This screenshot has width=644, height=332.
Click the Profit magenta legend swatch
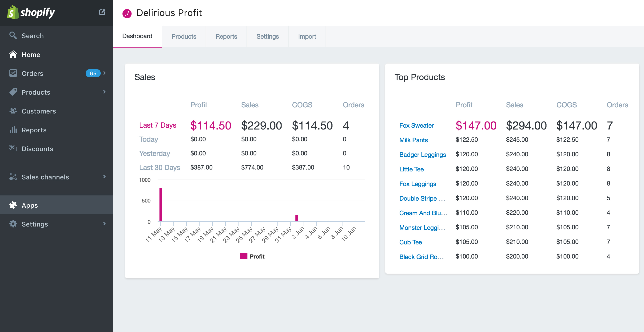(x=243, y=256)
